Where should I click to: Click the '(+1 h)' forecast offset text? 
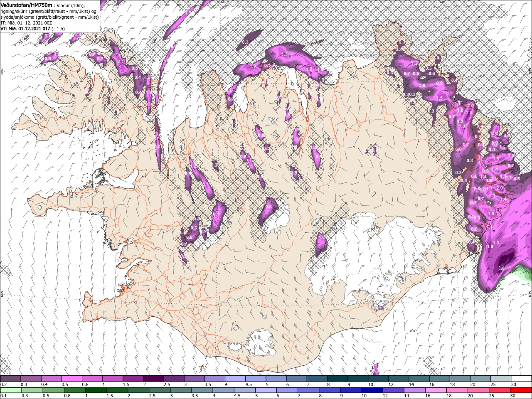click(58, 29)
